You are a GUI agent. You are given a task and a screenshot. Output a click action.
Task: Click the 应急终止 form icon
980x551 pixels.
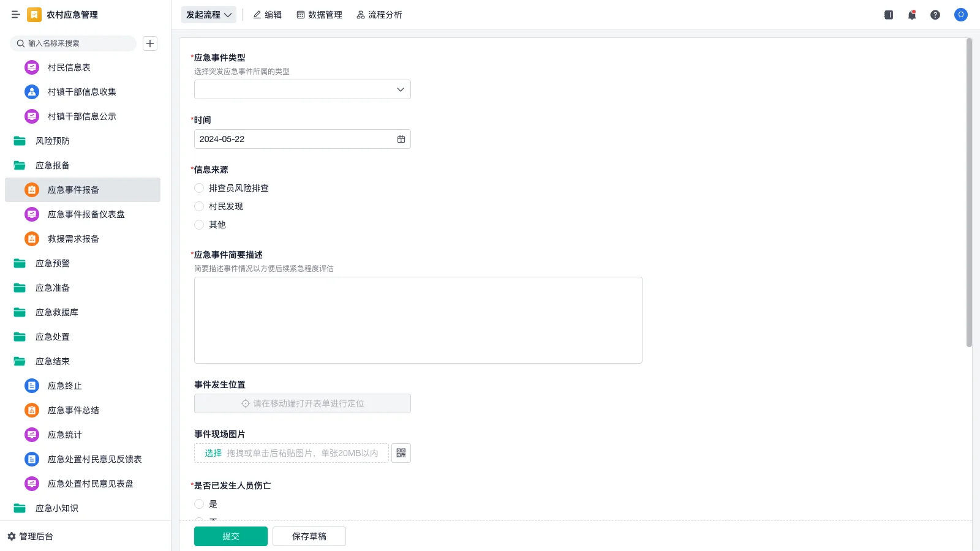coord(32,386)
